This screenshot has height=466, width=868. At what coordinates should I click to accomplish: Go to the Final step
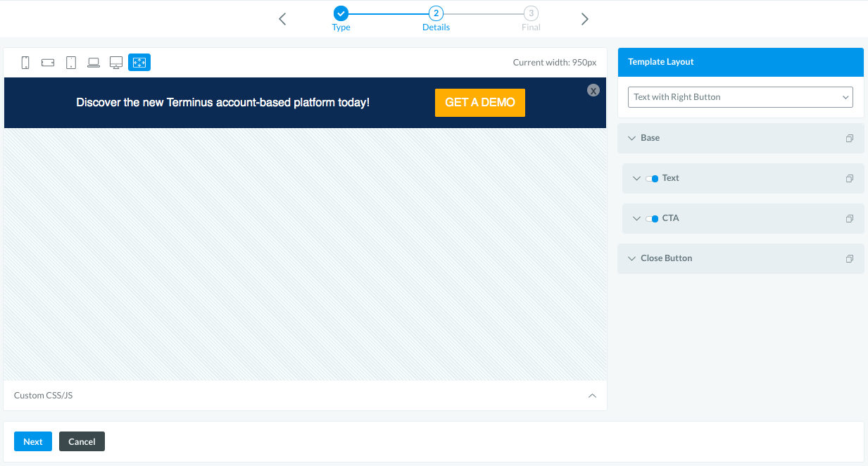(x=532, y=19)
